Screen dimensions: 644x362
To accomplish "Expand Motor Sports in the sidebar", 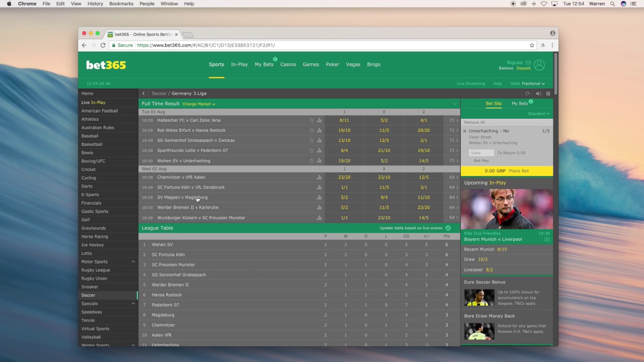I will click(133, 261).
